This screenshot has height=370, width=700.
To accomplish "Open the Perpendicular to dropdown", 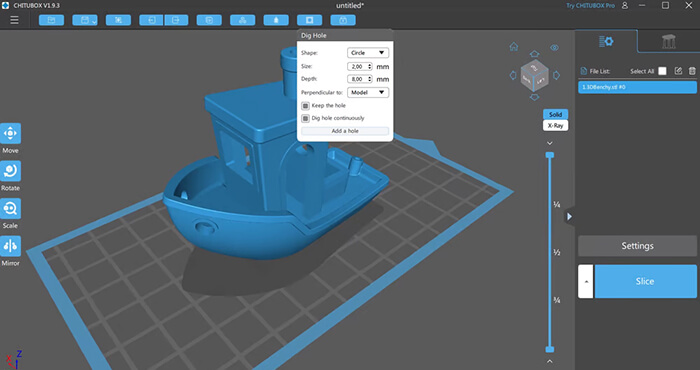I will [x=368, y=92].
